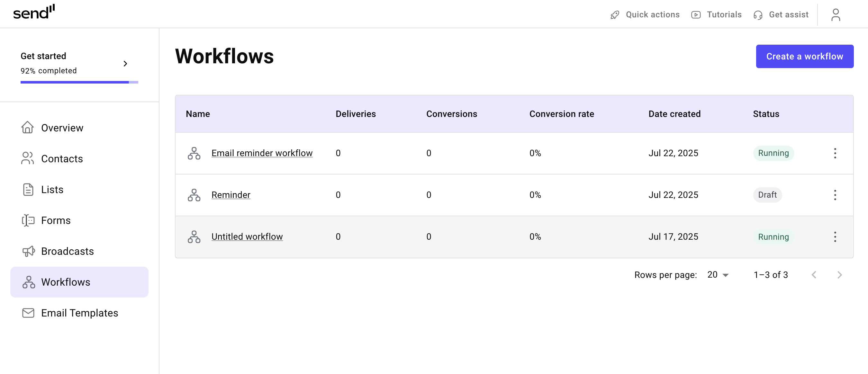This screenshot has height=374, width=868.
Task: Click Get assist text
Action: pyautogui.click(x=789, y=15)
